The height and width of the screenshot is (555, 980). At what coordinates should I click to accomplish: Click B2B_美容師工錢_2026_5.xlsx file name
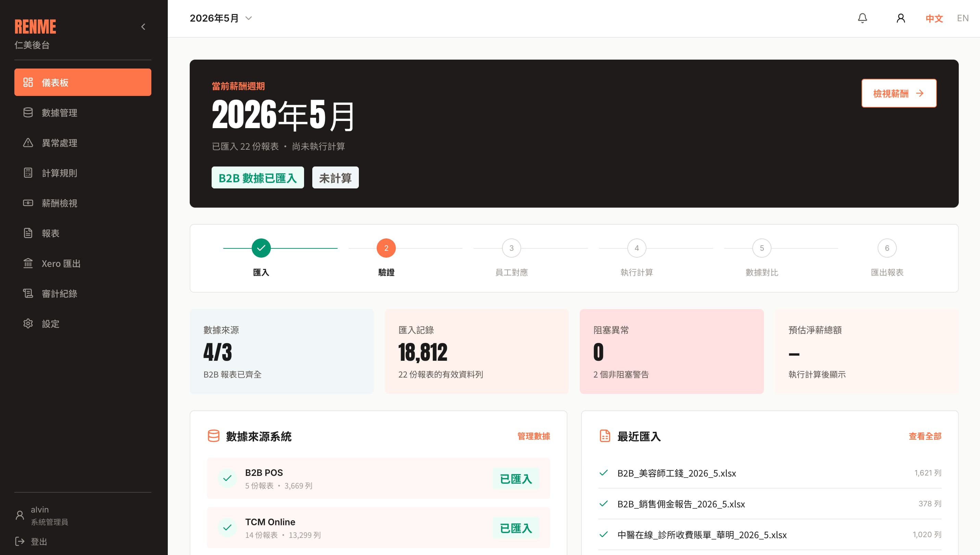click(676, 473)
